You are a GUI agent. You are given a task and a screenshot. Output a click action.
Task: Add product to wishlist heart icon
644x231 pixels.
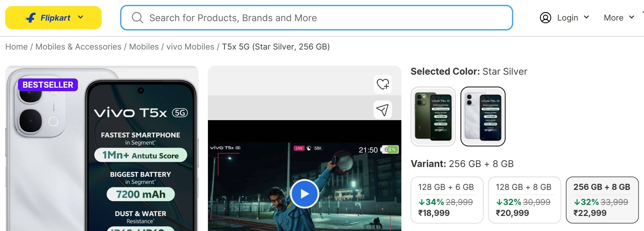tap(383, 84)
